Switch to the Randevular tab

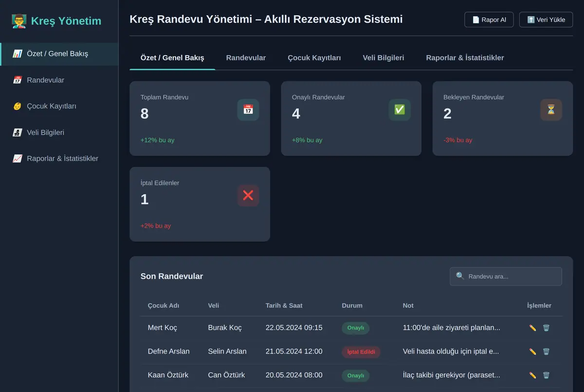(x=246, y=58)
